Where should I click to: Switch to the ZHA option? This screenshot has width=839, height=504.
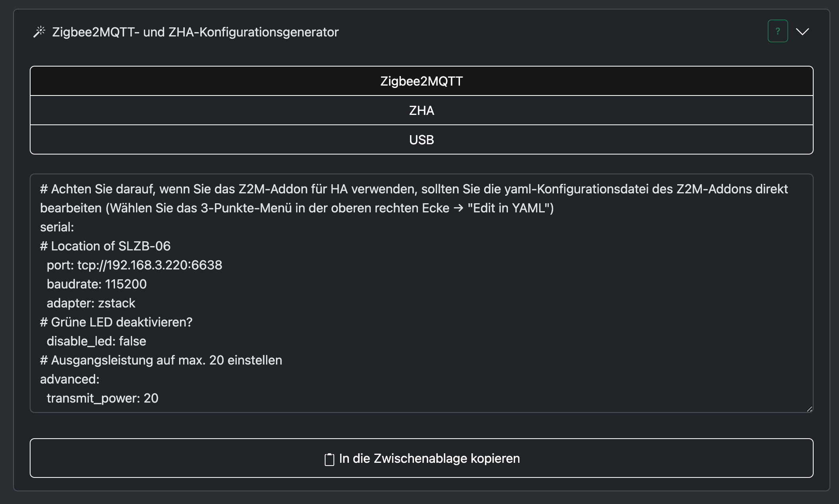(x=421, y=111)
